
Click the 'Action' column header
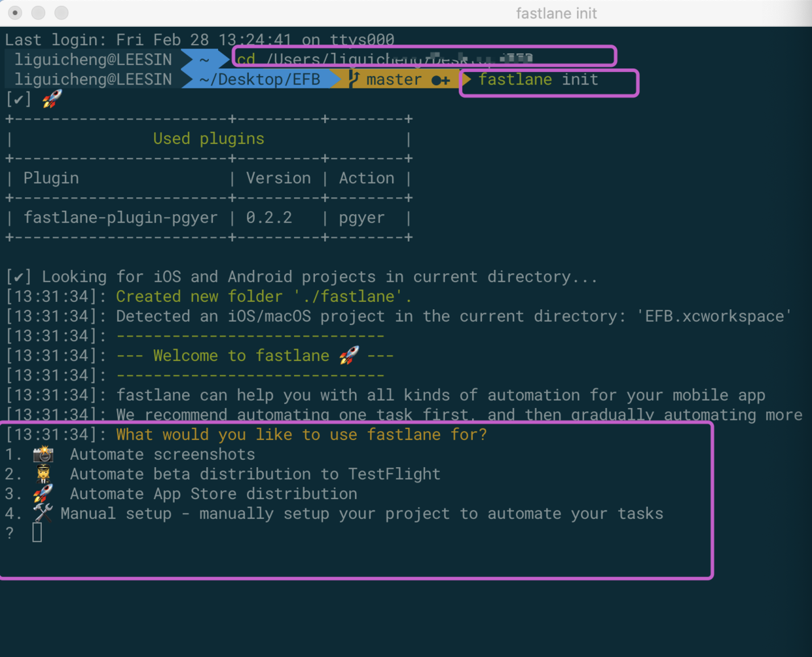(x=367, y=178)
